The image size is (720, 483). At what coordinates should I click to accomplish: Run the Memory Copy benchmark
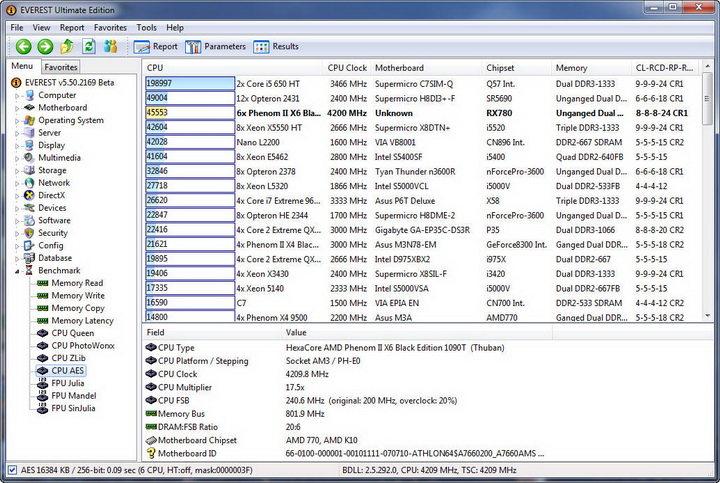[78, 308]
